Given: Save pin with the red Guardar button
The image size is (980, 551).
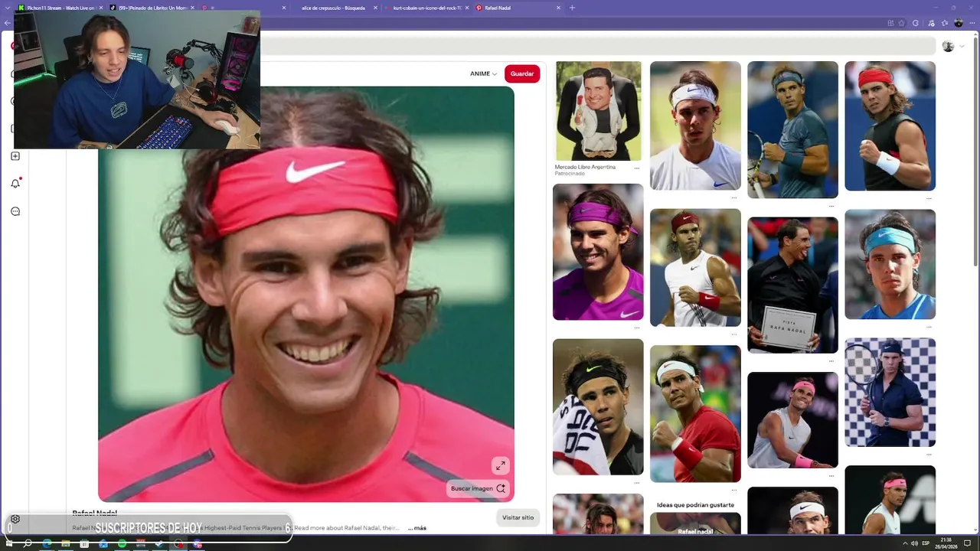Looking at the screenshot, I should [x=522, y=73].
